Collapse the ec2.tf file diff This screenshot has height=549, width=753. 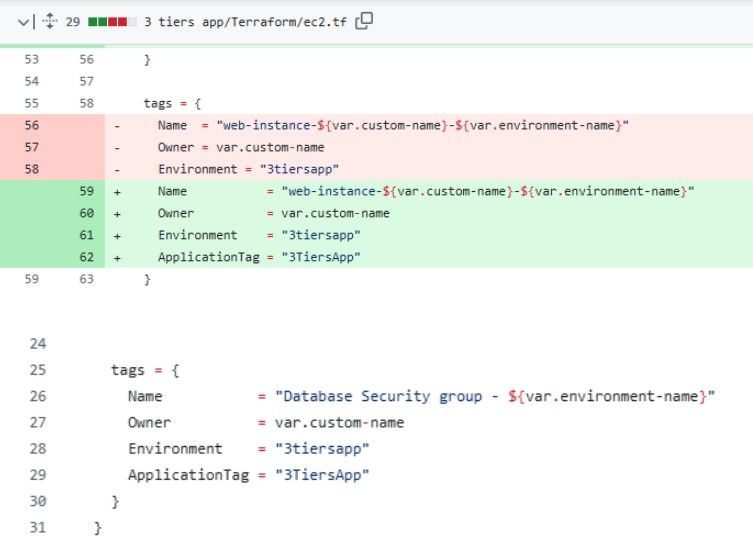coord(24,20)
